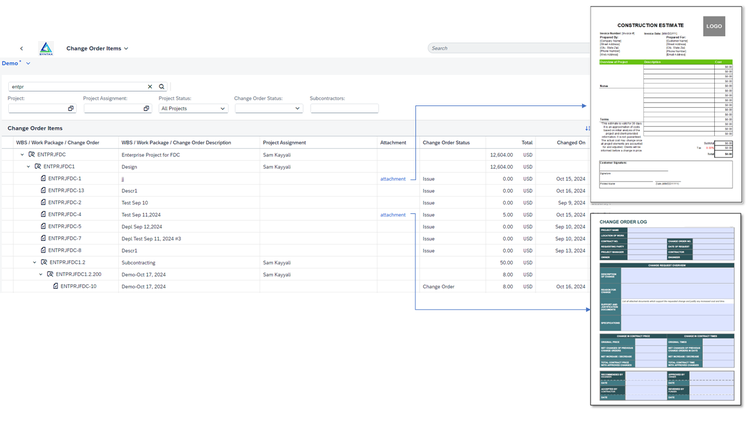Go back using the back arrow
The image size is (750, 422).
coord(21,48)
